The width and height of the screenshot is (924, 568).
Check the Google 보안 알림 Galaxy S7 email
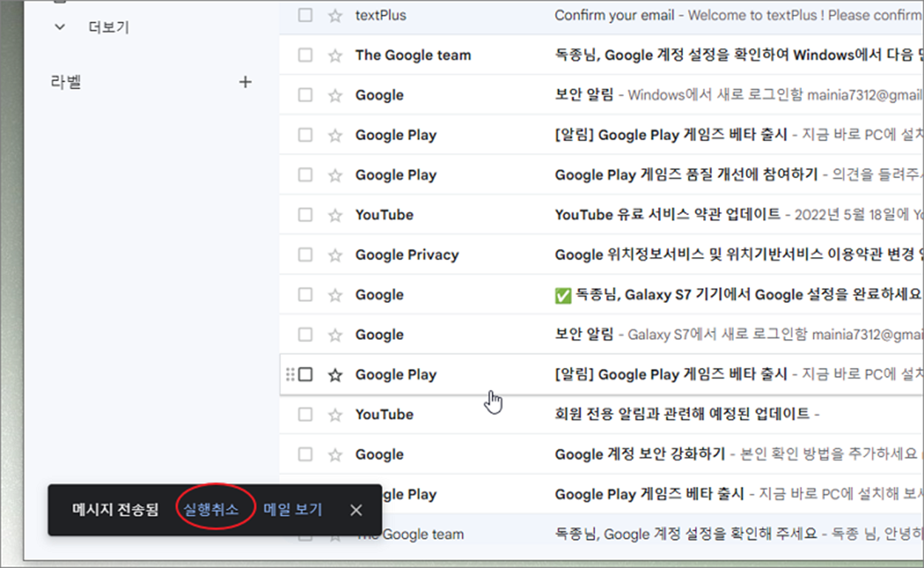(x=305, y=335)
